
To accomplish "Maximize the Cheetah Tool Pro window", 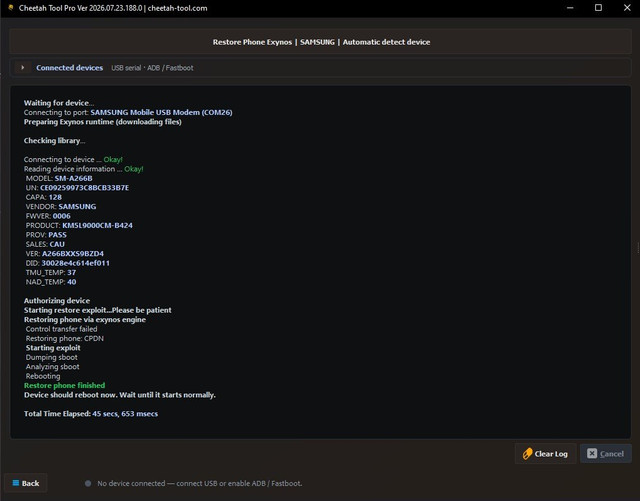I will click(x=598, y=8).
